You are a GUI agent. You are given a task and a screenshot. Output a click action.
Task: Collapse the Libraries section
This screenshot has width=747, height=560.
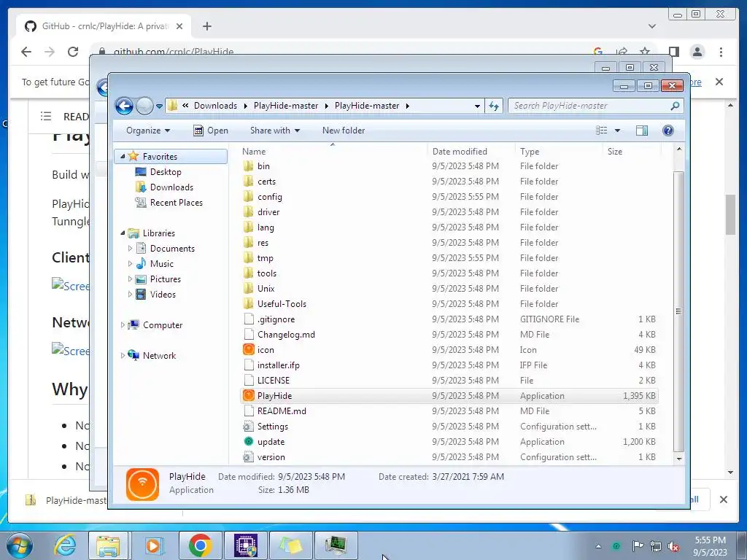pos(123,233)
